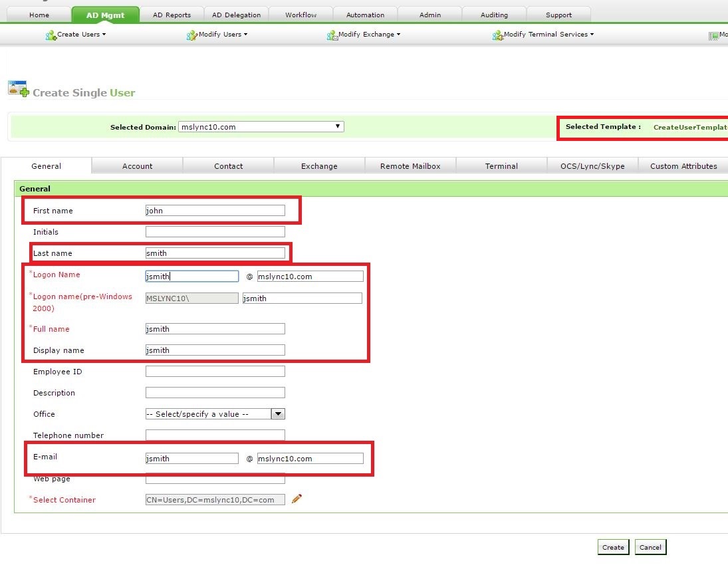
Task: Click the Modify Terminal Services icon
Action: [x=498, y=35]
